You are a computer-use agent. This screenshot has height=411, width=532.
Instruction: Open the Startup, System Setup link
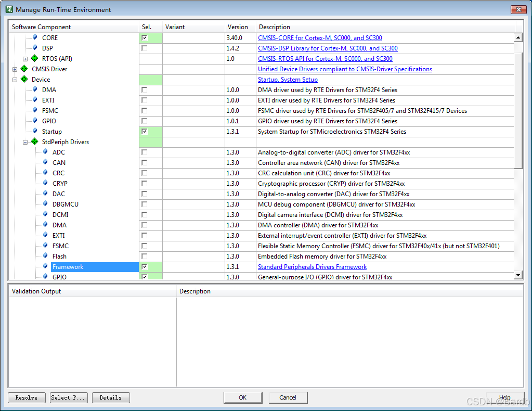tap(288, 80)
